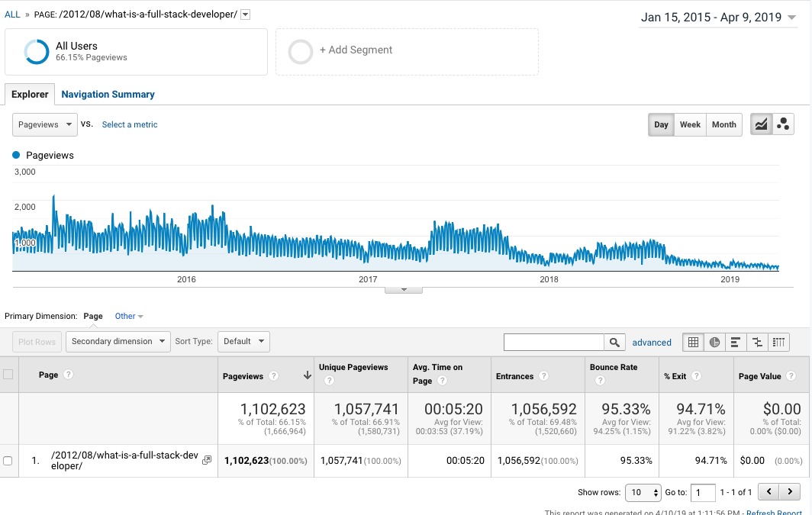The height and width of the screenshot is (515, 812).
Task: Toggle the select-all checkbox in table header
Action: tap(8, 374)
